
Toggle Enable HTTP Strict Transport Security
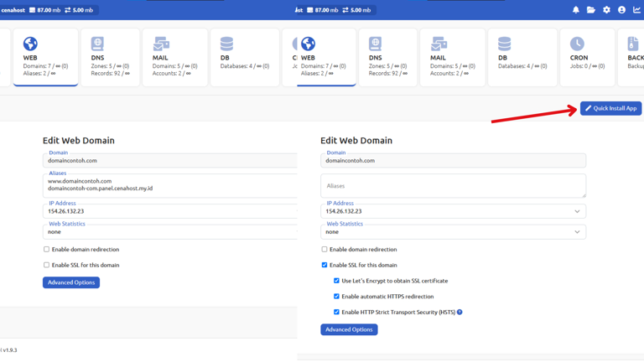point(336,313)
